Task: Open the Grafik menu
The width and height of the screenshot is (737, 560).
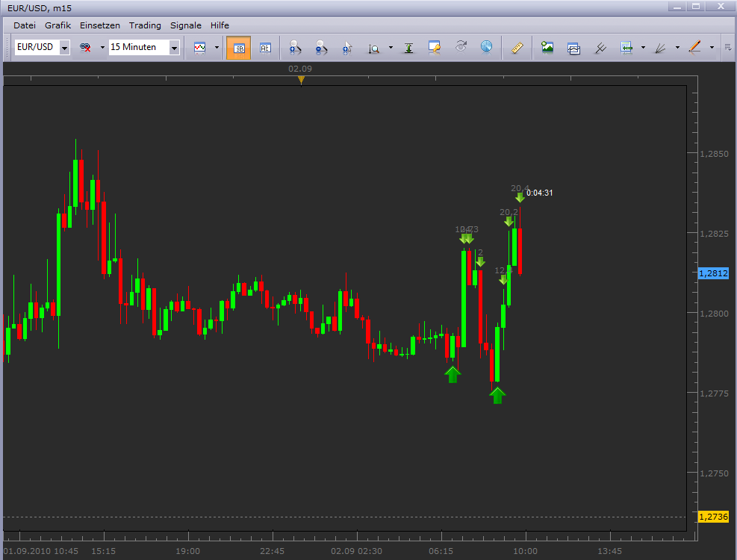Action: (x=57, y=25)
